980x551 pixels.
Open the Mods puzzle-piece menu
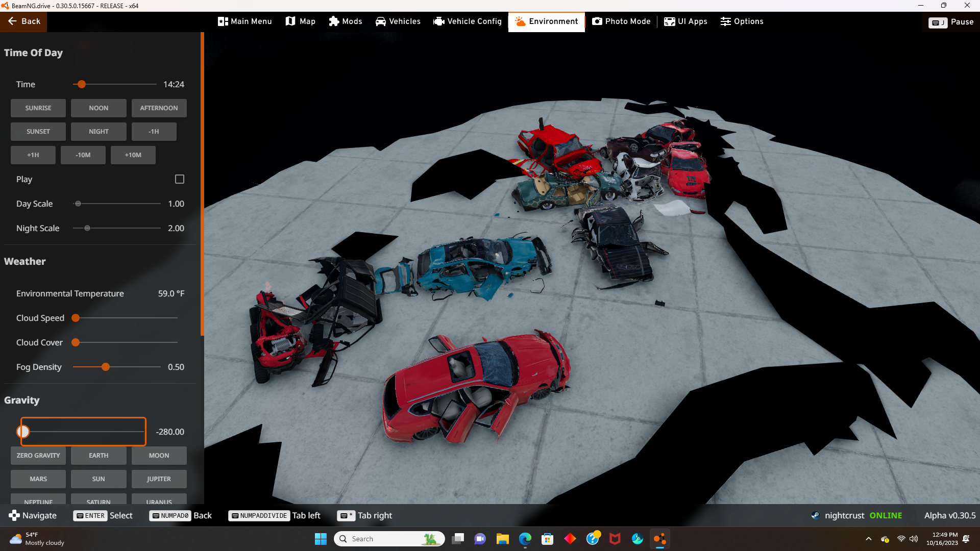click(346, 21)
